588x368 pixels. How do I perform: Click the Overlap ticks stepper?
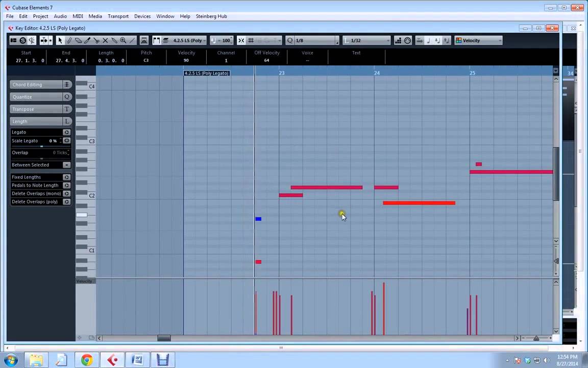[x=68, y=152]
